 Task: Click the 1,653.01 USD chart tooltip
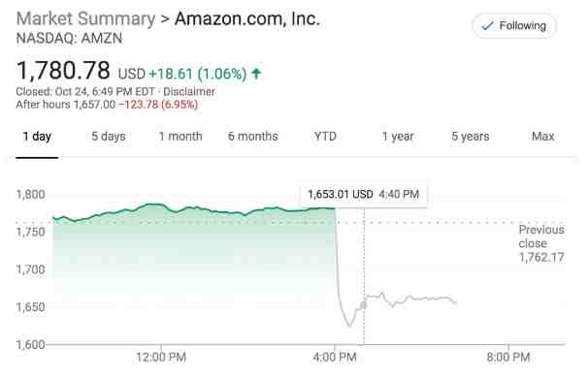pos(363,194)
